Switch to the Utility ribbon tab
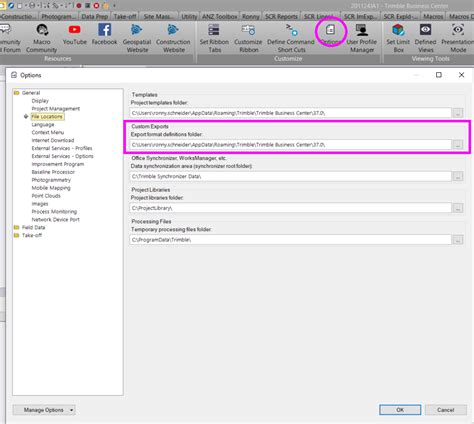 189,16
